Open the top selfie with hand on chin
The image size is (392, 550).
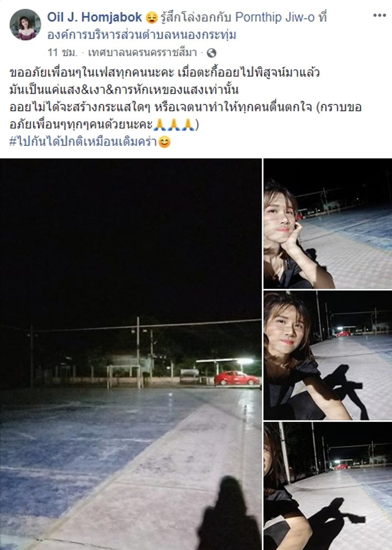[x=328, y=223]
